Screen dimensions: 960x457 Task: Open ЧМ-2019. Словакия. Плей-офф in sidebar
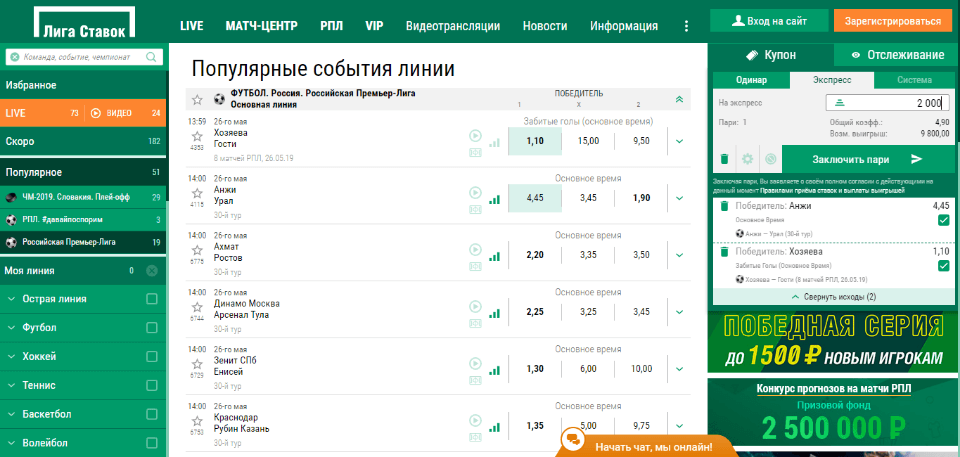coord(83,197)
